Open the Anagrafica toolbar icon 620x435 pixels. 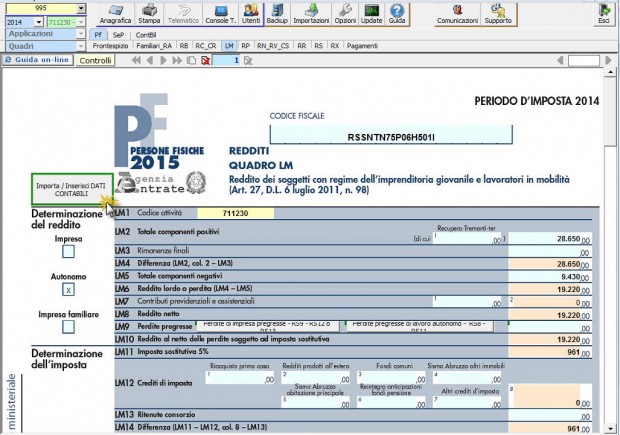[115, 14]
